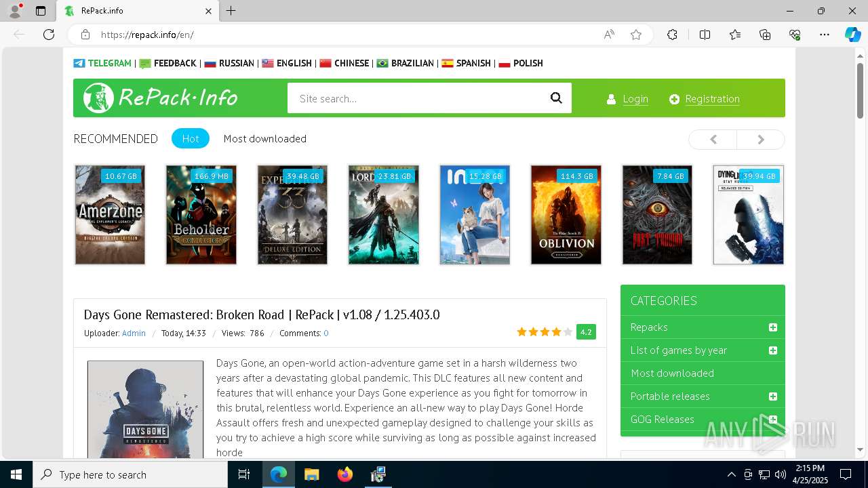Open a new tab with plus
Viewport: 868px width, 488px height.
(x=231, y=11)
